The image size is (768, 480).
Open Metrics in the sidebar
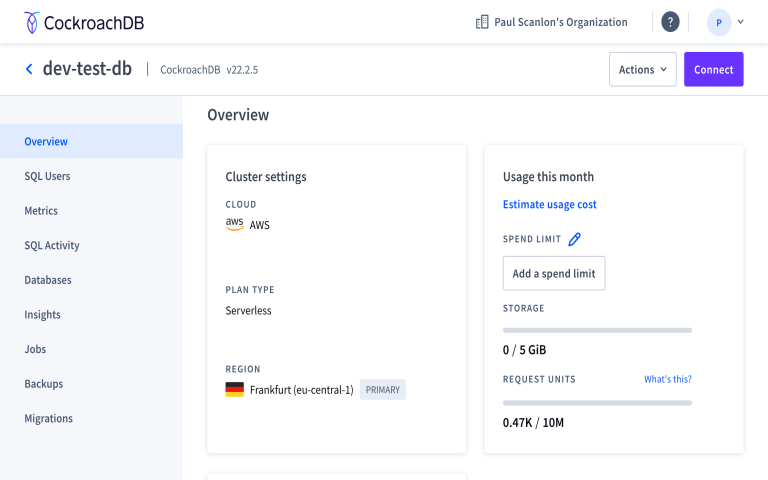point(91,211)
